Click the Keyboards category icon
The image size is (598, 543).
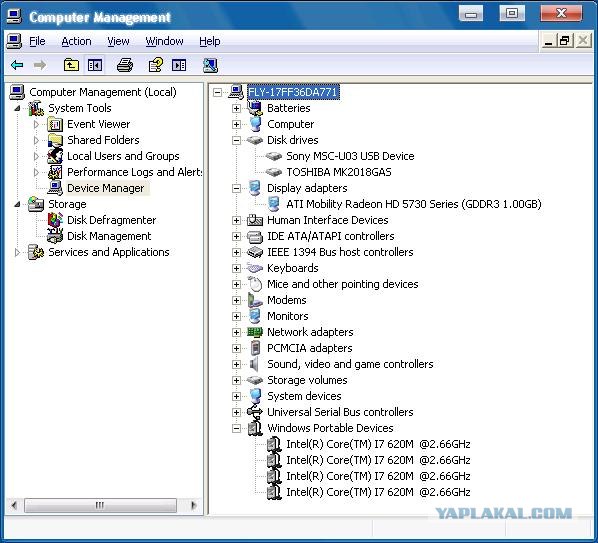[255, 268]
